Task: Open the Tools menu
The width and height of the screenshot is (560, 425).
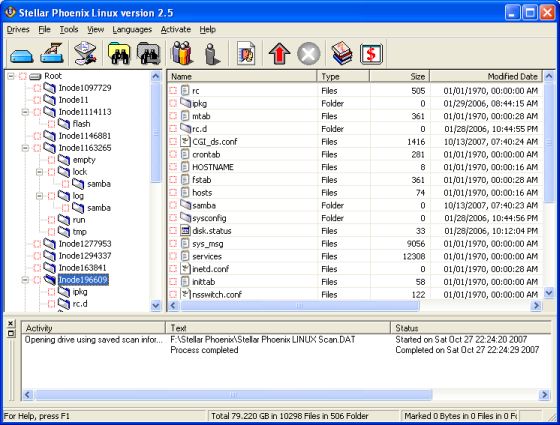Action: (69, 30)
